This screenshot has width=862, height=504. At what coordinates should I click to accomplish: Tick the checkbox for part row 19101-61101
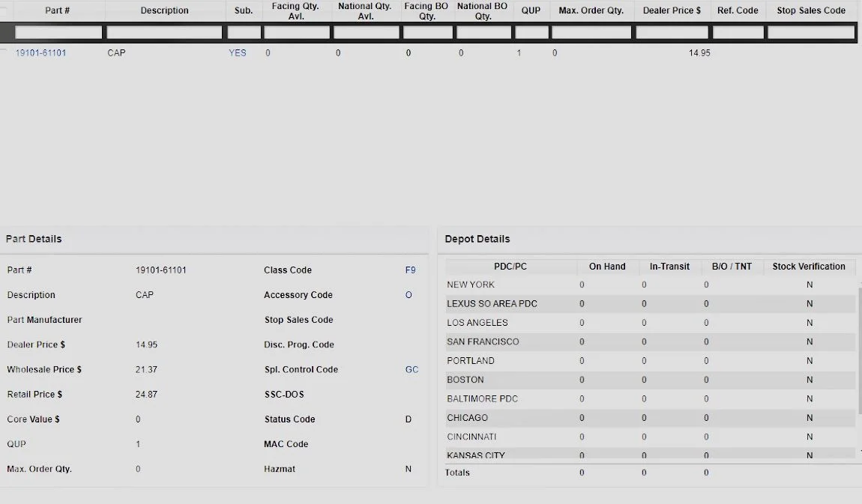click(4, 53)
